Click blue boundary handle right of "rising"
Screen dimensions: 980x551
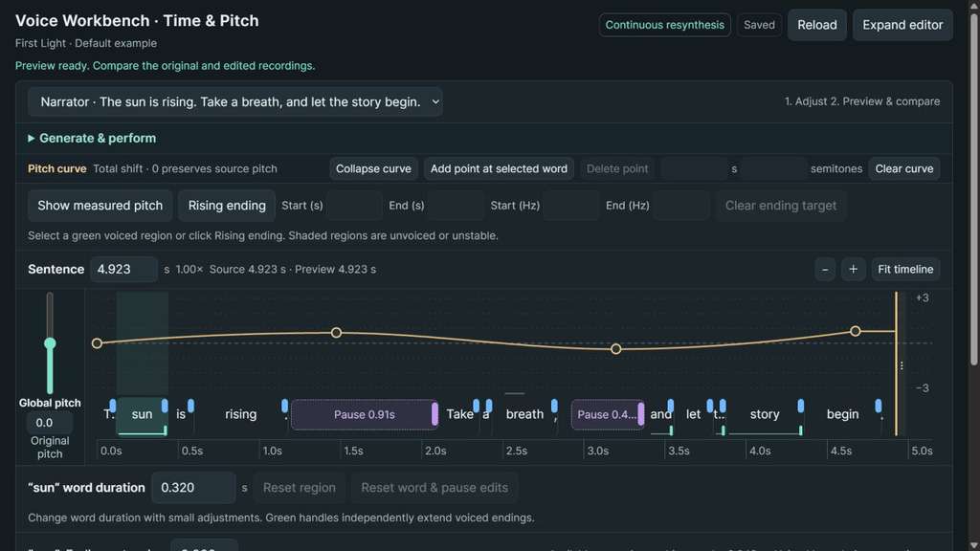(284, 406)
